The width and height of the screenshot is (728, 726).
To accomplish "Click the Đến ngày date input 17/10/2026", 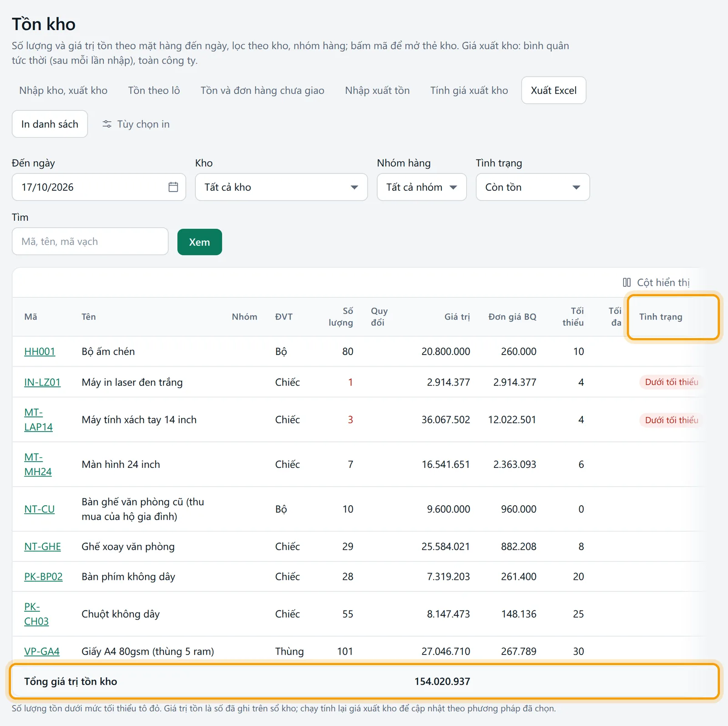I will point(99,187).
